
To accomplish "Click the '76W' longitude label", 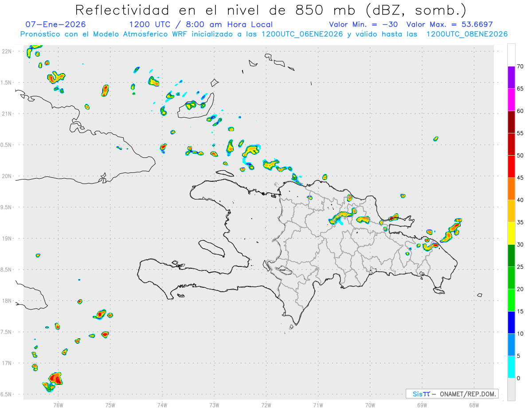I will tap(58, 405).
